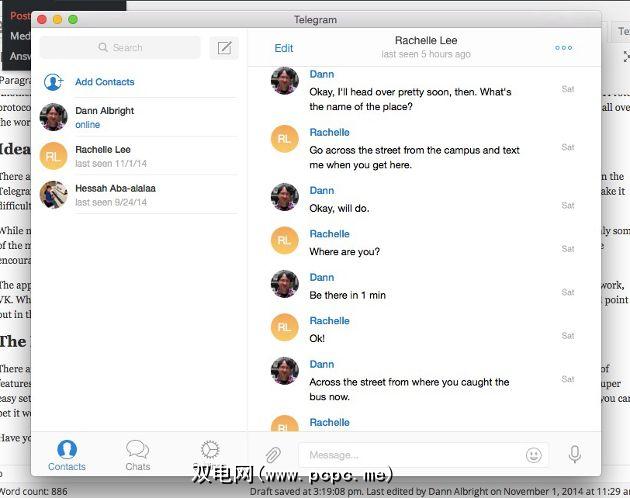Click message "Okay, I'll head over pretty soon"
Screen dimensions: 630x498
(x=410, y=99)
